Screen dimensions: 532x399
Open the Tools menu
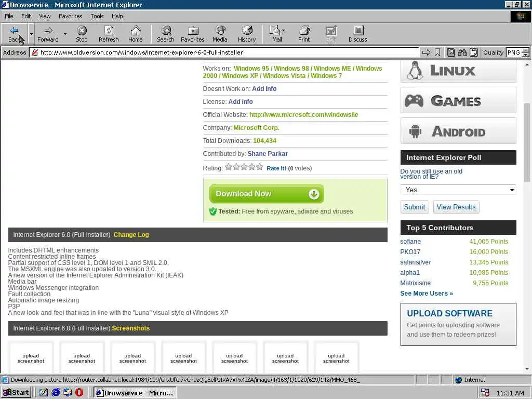pos(97,16)
